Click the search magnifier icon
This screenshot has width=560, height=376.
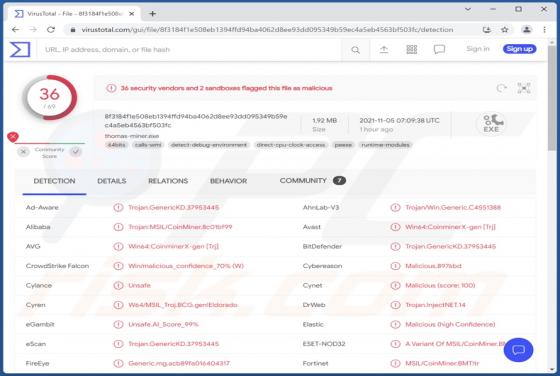(355, 50)
